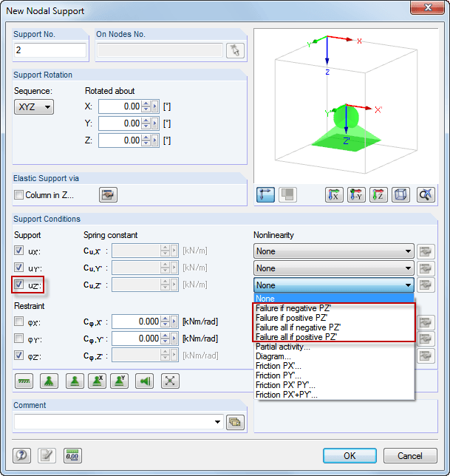Increase the Z rotation spinner value

146,137
